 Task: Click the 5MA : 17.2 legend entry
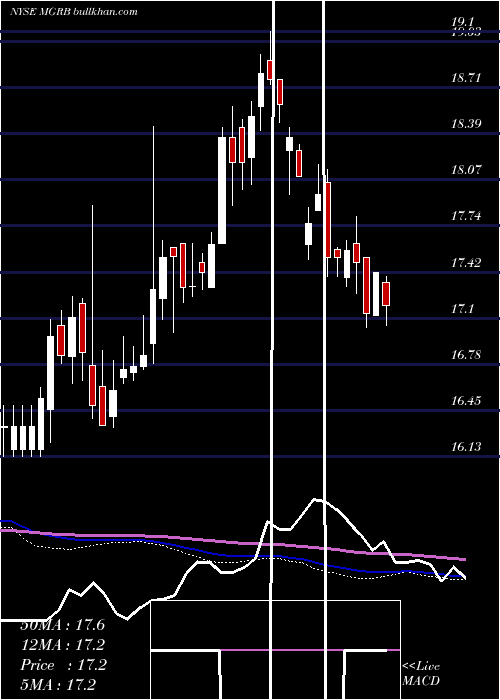point(58,685)
